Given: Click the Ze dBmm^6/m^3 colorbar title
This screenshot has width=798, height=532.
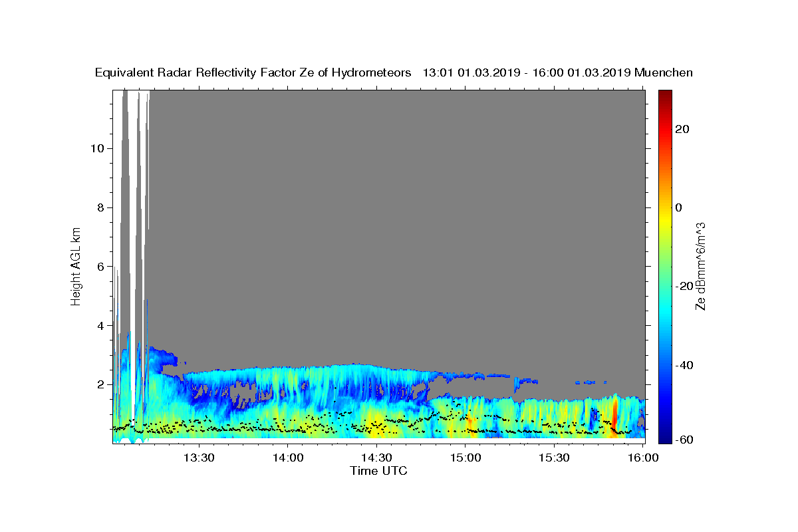Looking at the screenshot, I should coord(701,266).
